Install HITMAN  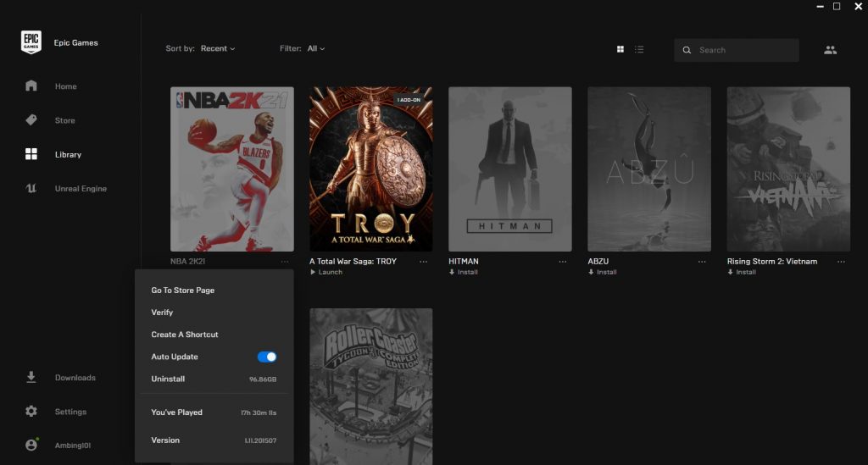click(464, 272)
